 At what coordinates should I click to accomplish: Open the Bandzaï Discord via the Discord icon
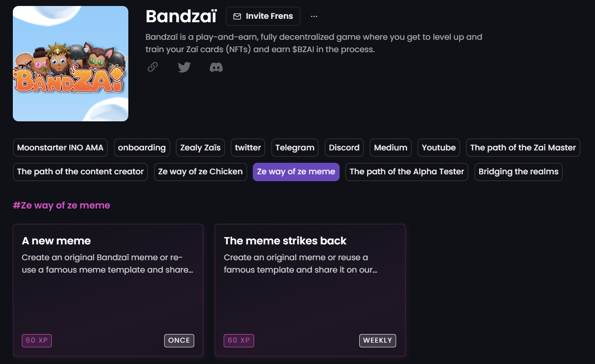[x=216, y=67]
